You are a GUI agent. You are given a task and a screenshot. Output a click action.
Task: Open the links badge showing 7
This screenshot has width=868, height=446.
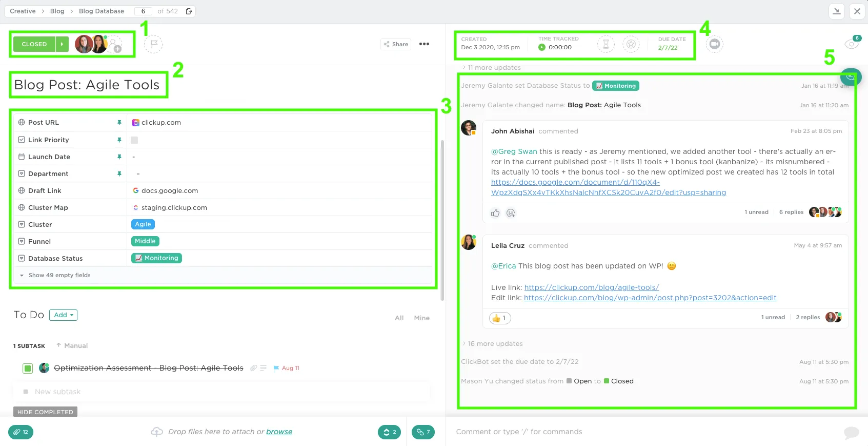click(x=423, y=432)
